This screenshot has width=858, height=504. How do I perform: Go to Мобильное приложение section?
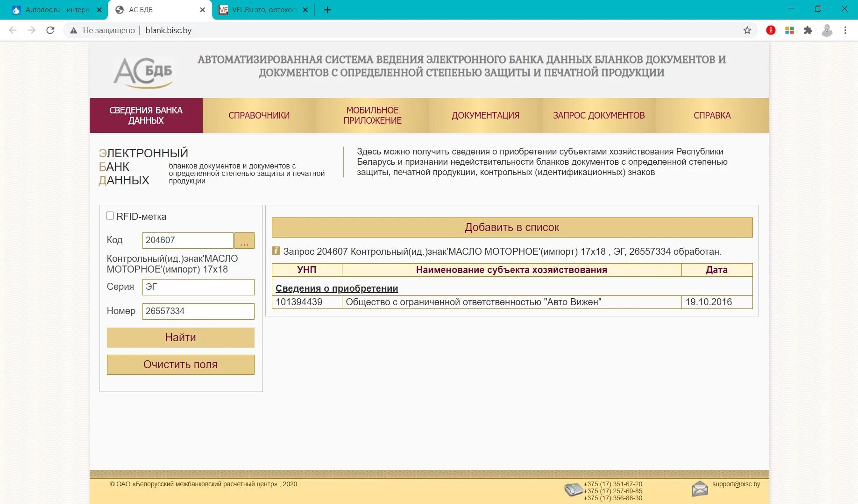coord(372,115)
